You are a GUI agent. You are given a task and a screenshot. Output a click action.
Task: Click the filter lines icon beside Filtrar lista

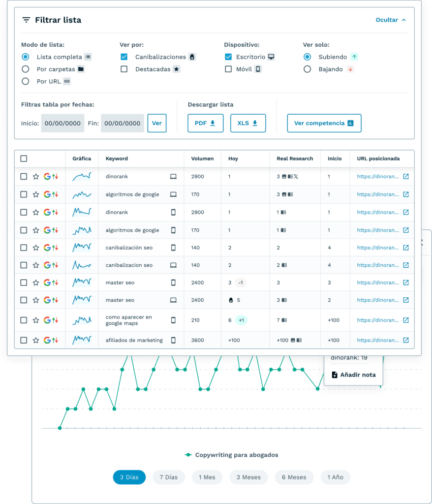26,20
